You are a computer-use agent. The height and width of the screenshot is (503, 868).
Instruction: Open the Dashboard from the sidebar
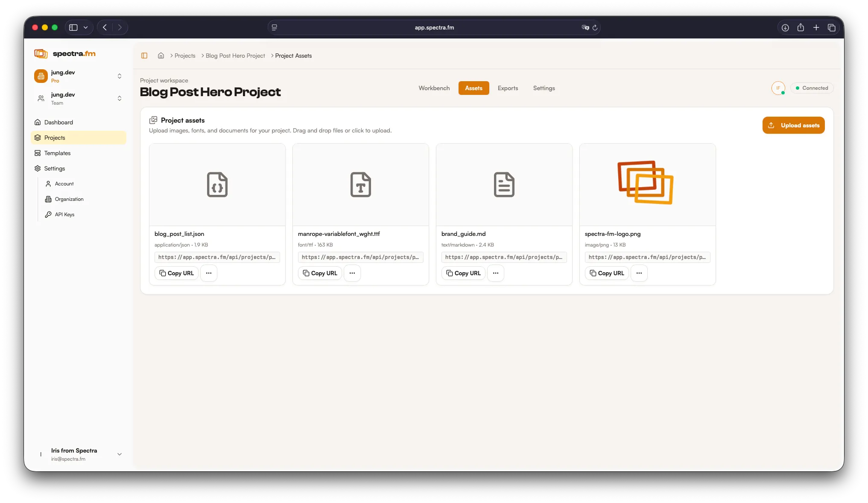tap(58, 122)
